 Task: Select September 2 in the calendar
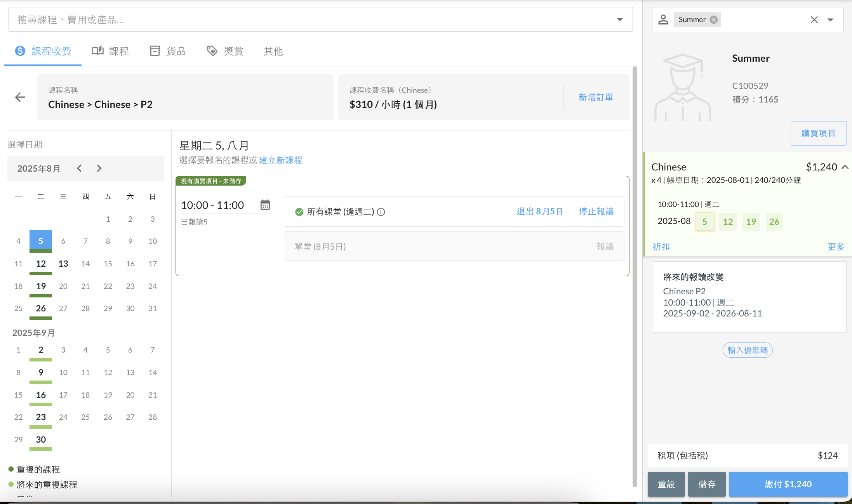(41, 350)
